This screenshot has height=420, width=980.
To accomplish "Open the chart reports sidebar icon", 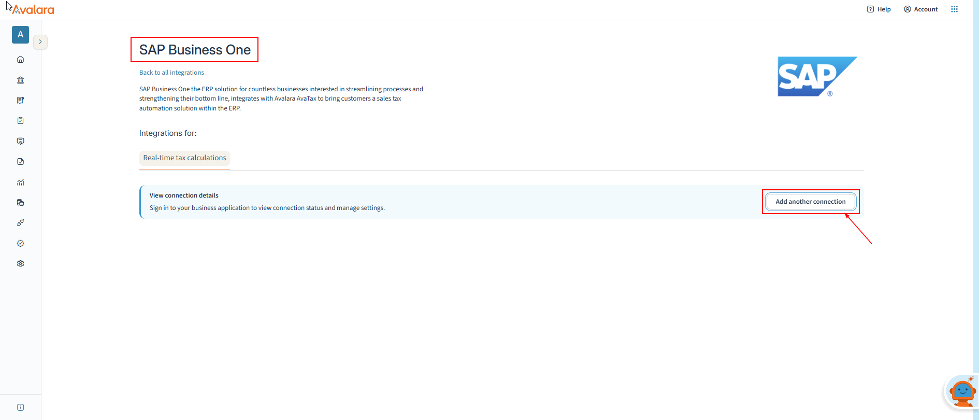I will [x=20, y=182].
